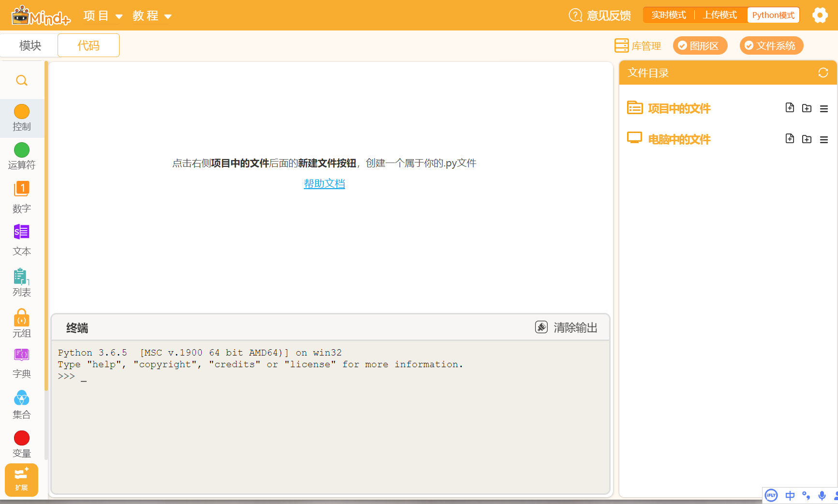838x504 pixels.
Task: Click the iFLY input method icon
Action: [771, 495]
